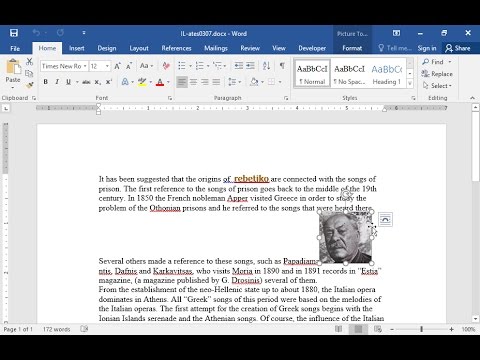Open Layout Options beside the picture
Image resolution: width=480 pixels, height=360 pixels.
(385, 220)
